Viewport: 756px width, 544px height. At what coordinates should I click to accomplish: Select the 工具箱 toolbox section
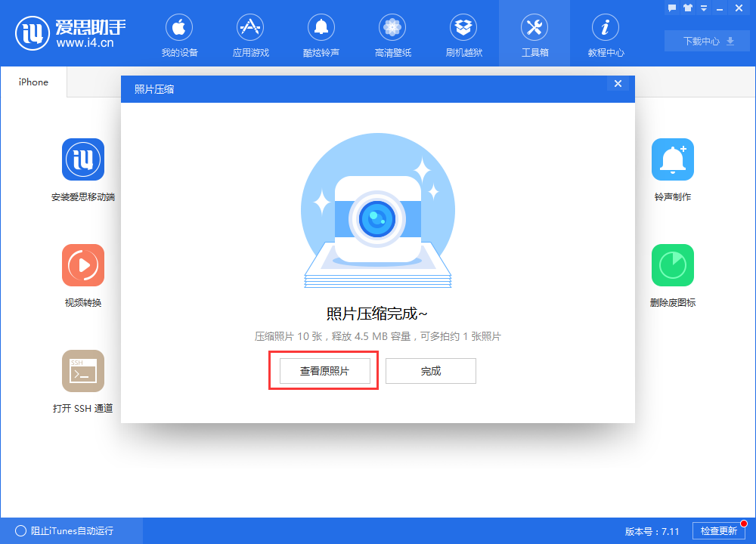click(x=534, y=34)
